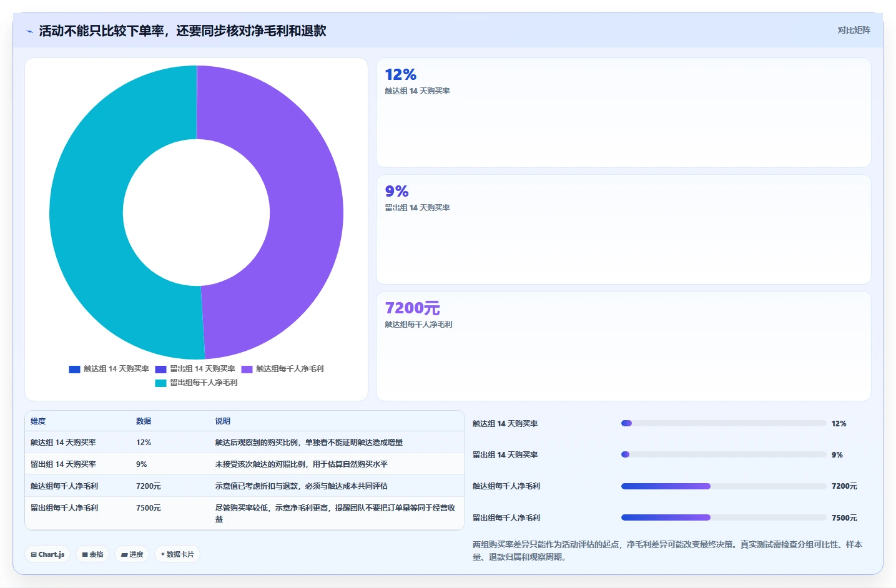Select table row 触达组 14 天购买率
This screenshot has height=588, width=896.
pos(245,442)
